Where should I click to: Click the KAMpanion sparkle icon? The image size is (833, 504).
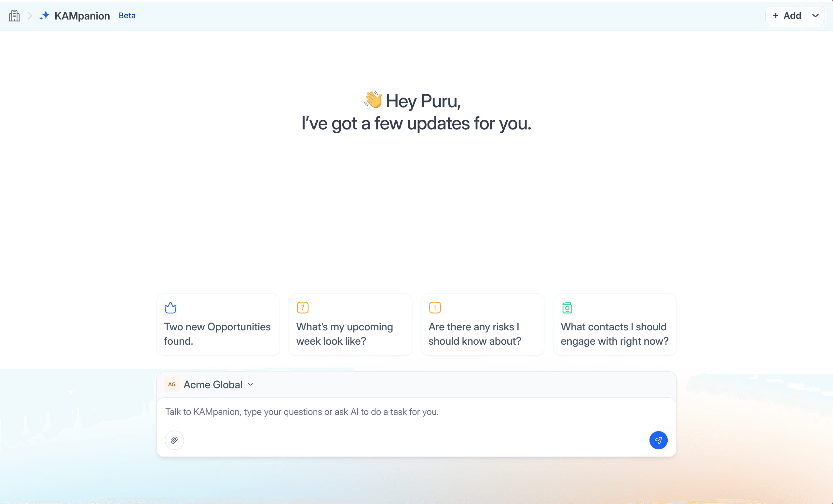pos(45,16)
